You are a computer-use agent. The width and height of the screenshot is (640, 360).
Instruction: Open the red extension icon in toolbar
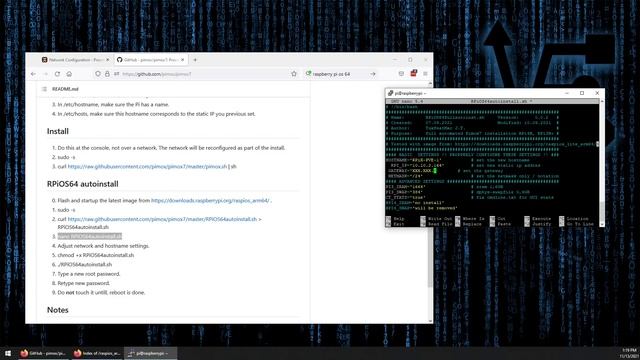pos(413,73)
